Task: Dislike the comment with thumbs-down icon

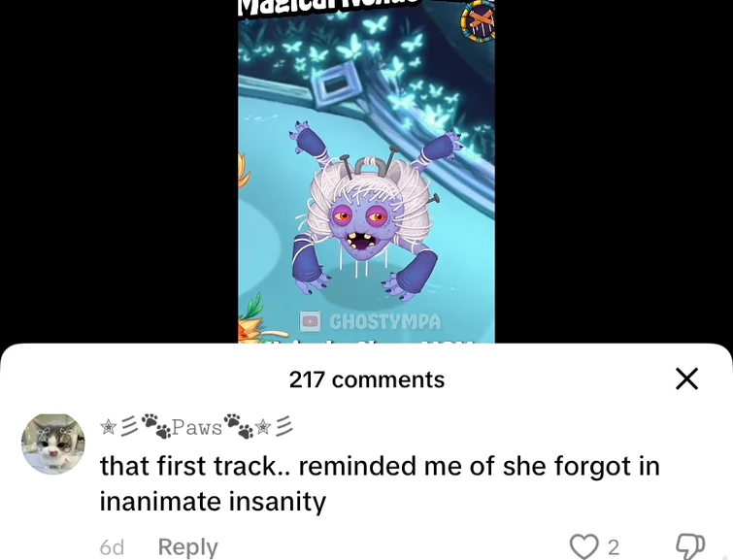Action: click(x=690, y=546)
